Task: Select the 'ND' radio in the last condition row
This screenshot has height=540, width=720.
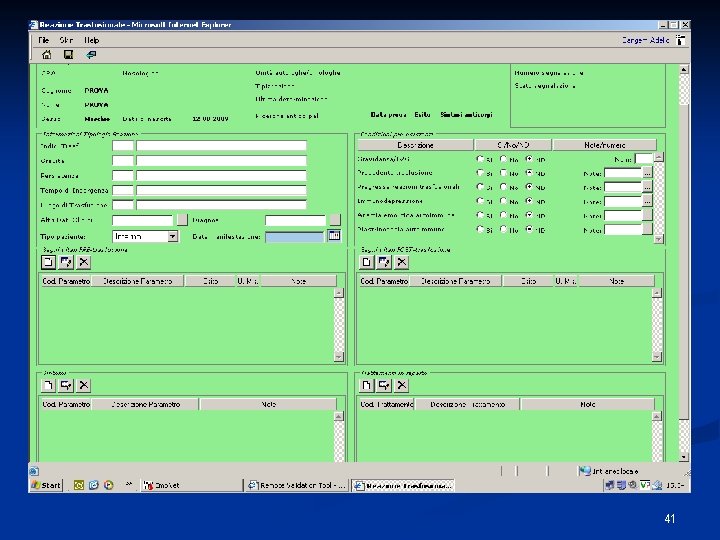Action: 529,229
